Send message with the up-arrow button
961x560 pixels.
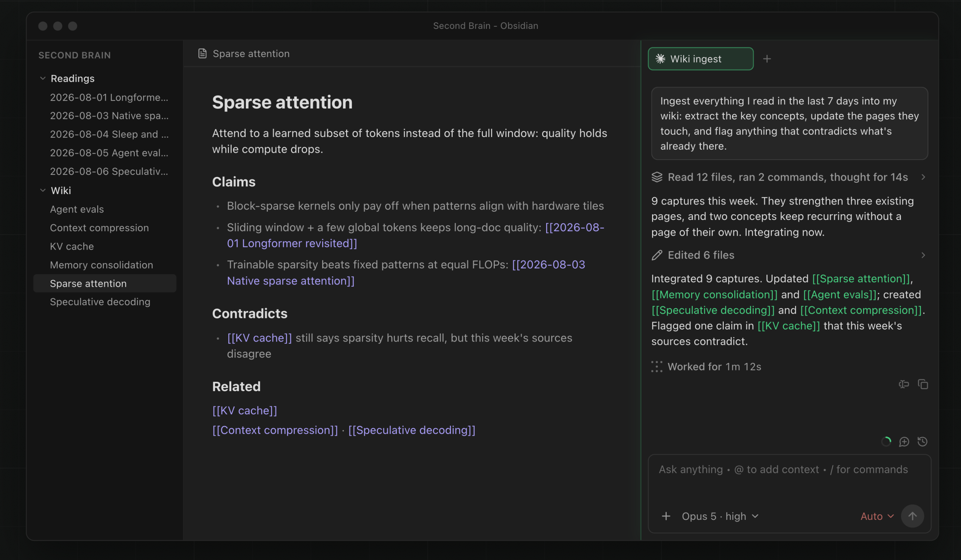tap(912, 516)
